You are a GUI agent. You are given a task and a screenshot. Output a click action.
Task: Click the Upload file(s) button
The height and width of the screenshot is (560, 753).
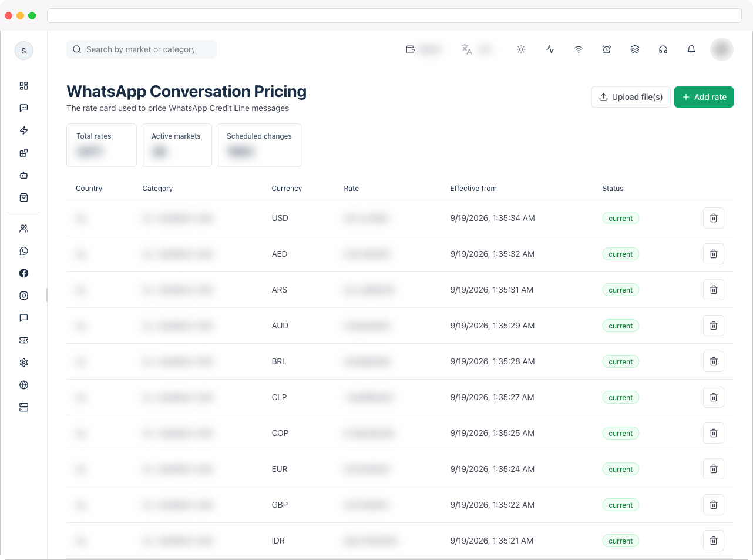click(x=631, y=97)
